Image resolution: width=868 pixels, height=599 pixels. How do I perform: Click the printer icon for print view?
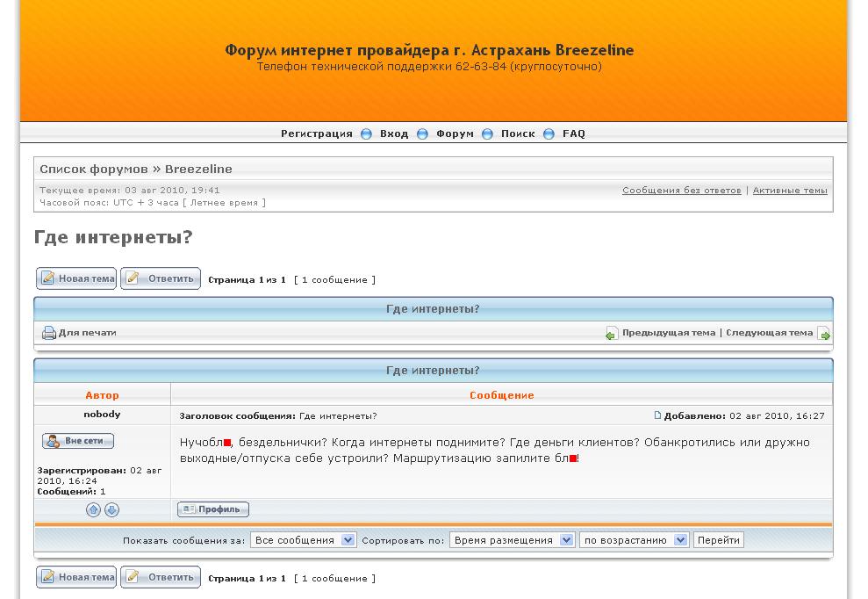49,333
